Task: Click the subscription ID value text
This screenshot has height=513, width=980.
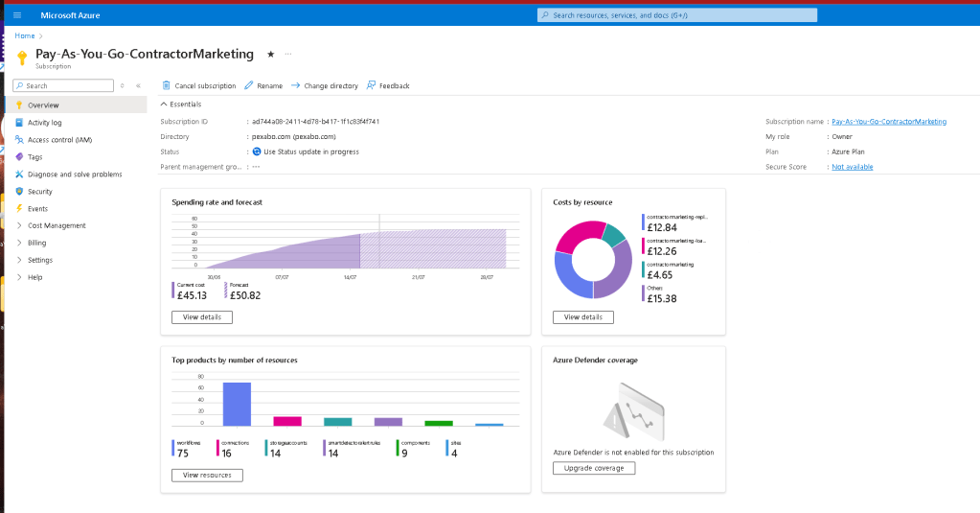Action: click(315, 122)
